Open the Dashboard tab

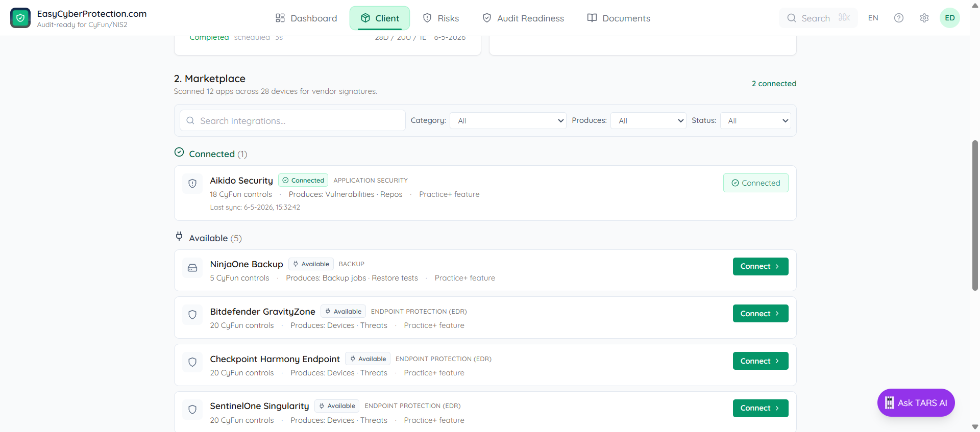pos(306,18)
